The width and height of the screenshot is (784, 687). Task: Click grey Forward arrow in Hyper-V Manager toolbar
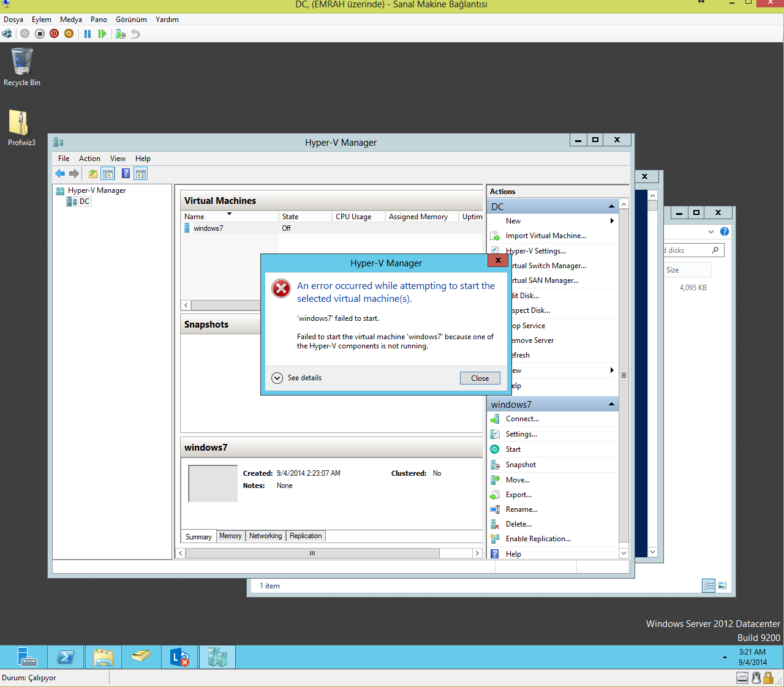74,174
